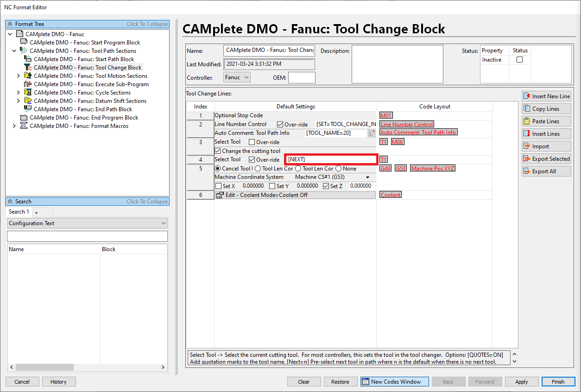Screen dimensions: 581x392
Task: Click the Finish button
Action: [x=558, y=382]
